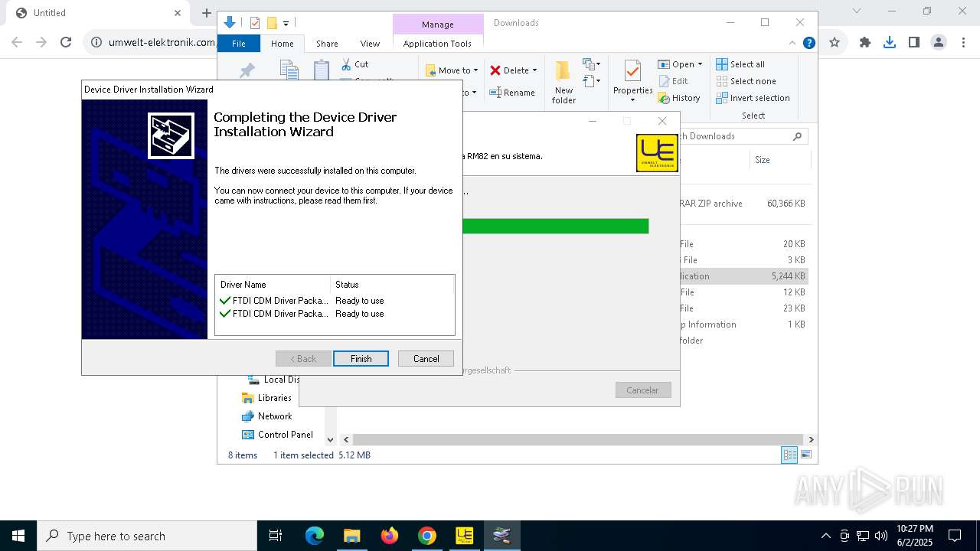Click Cancelar in the RM82 installer
Image resolution: width=980 pixels, height=551 pixels.
[642, 390]
